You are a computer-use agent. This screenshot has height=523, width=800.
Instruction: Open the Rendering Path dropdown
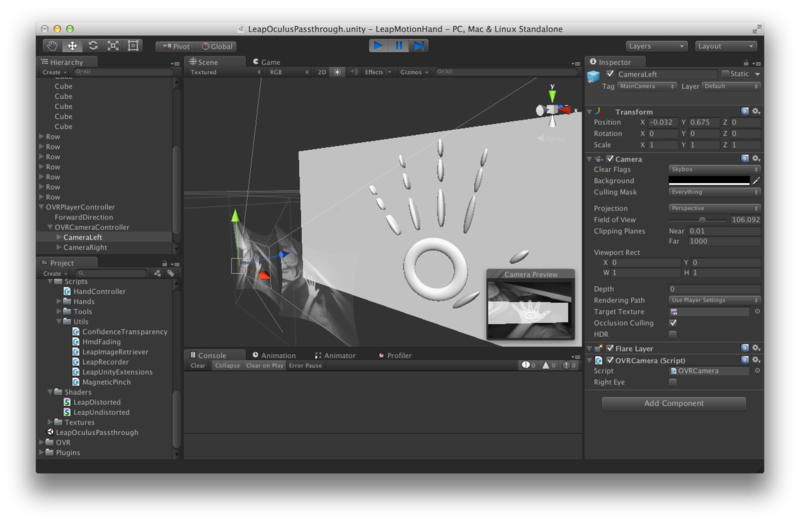(714, 300)
